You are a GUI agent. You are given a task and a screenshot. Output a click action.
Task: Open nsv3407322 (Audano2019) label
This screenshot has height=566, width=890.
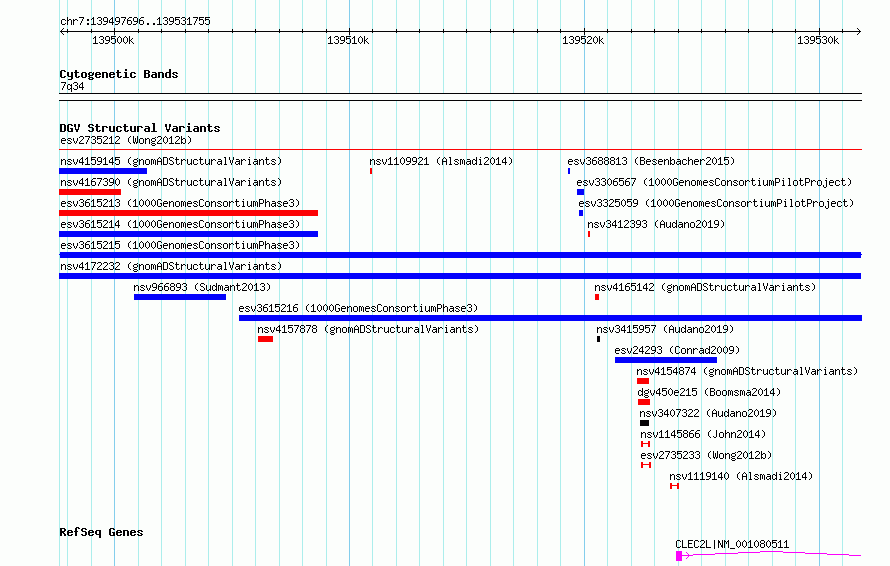click(x=708, y=413)
